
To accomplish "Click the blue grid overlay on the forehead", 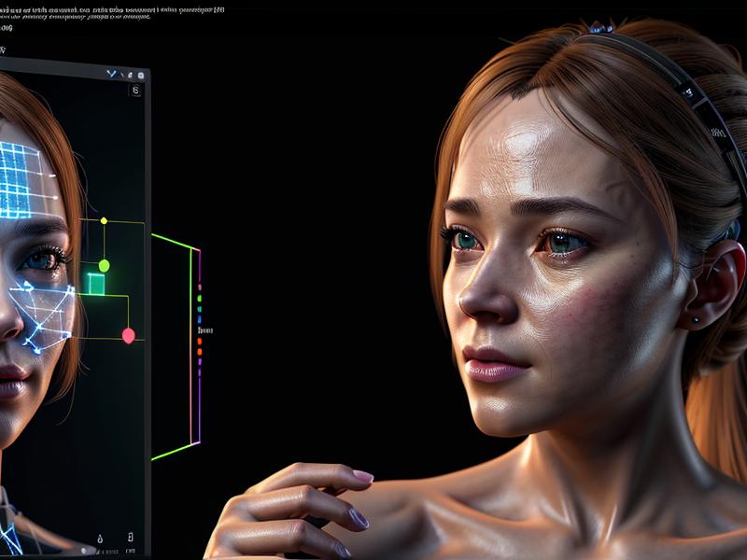I will click(x=19, y=175).
